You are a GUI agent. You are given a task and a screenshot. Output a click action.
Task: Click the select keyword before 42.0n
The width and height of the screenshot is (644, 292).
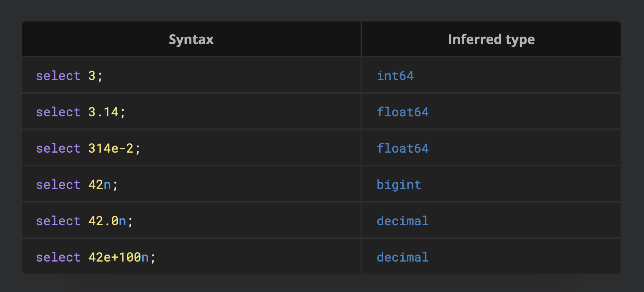tap(58, 221)
